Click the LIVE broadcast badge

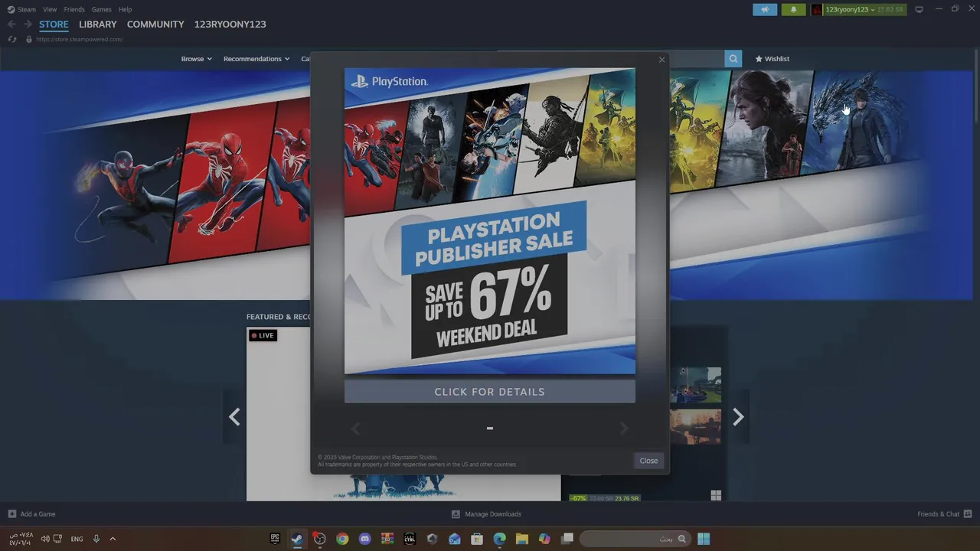pos(263,335)
